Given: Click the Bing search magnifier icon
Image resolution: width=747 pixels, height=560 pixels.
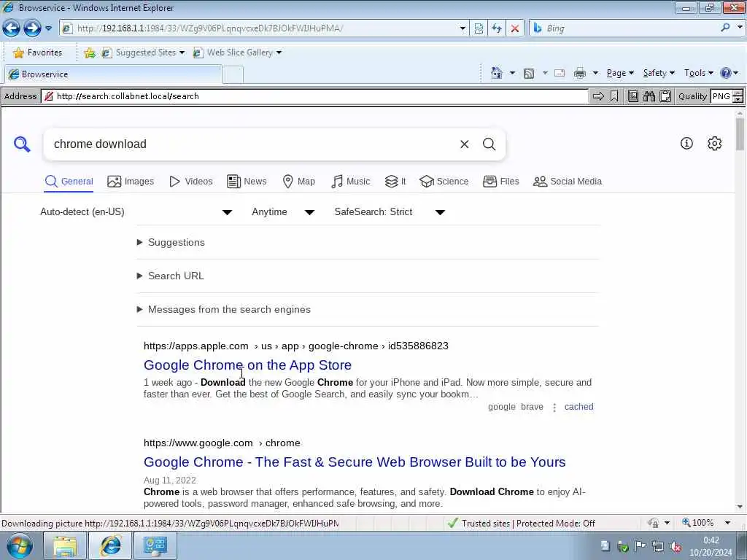Looking at the screenshot, I should pos(725,28).
